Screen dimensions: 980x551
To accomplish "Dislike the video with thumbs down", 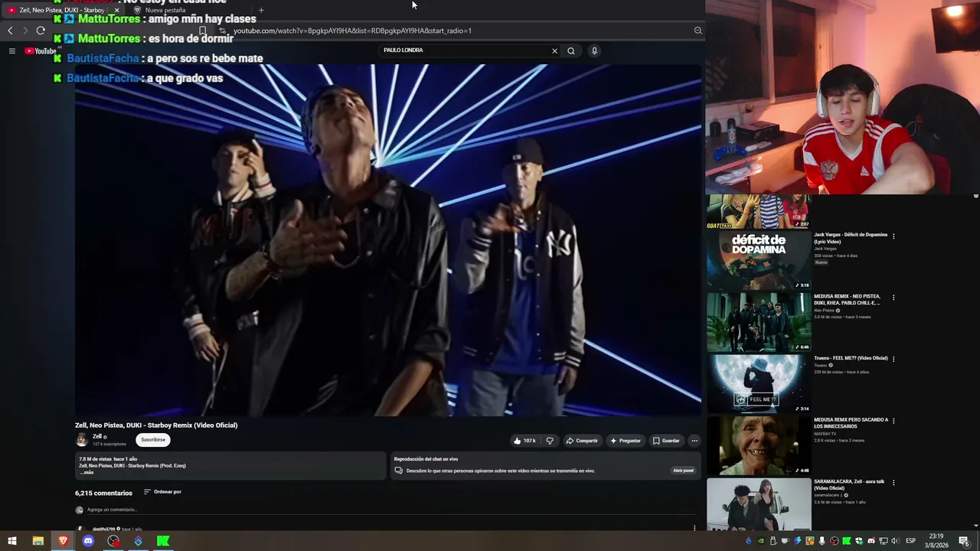I will (x=549, y=441).
